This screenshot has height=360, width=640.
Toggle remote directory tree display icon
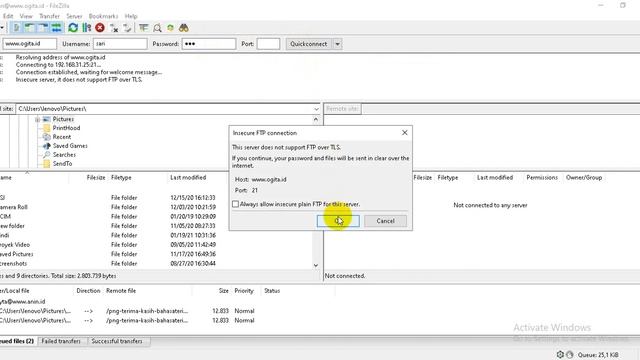pos(43,28)
